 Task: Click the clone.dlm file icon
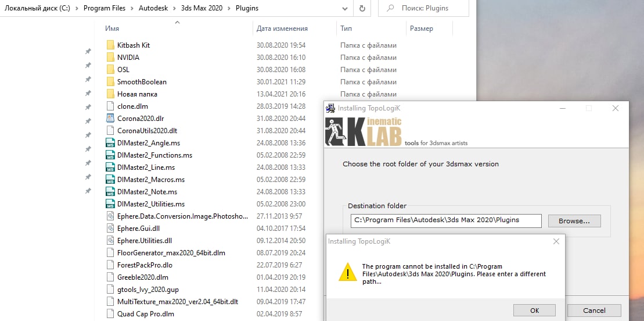coord(110,106)
